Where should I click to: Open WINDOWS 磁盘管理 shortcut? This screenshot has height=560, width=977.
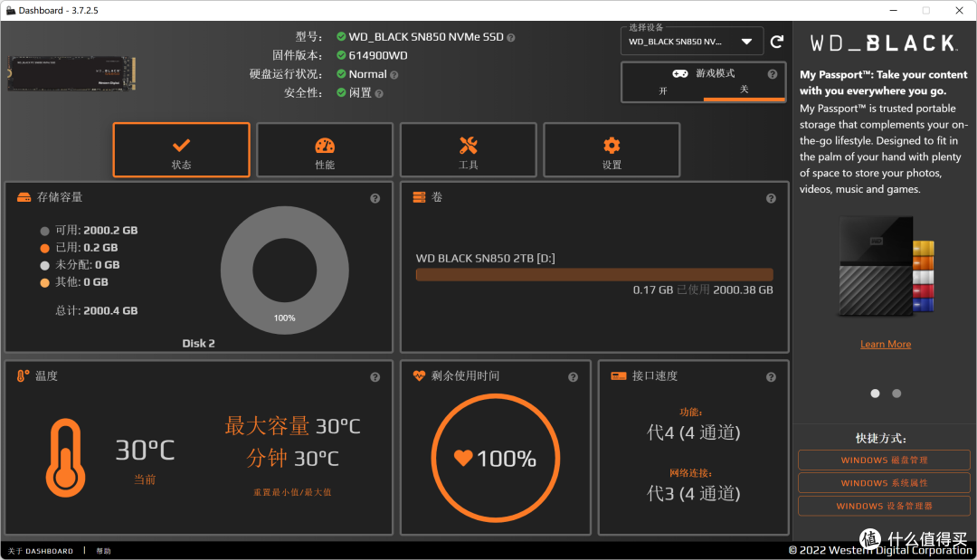(884, 460)
